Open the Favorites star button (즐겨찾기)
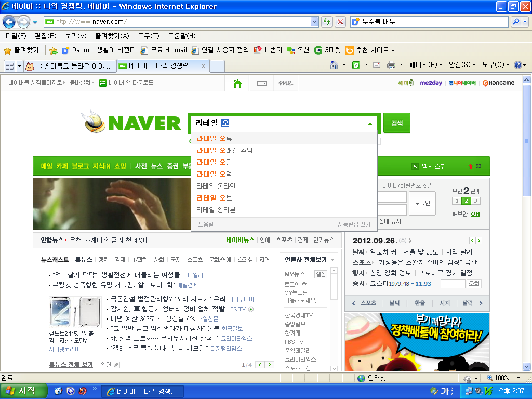 21,50
